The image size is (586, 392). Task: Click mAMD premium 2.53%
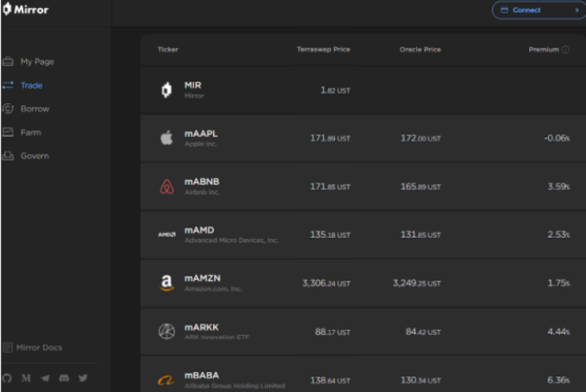[559, 235]
